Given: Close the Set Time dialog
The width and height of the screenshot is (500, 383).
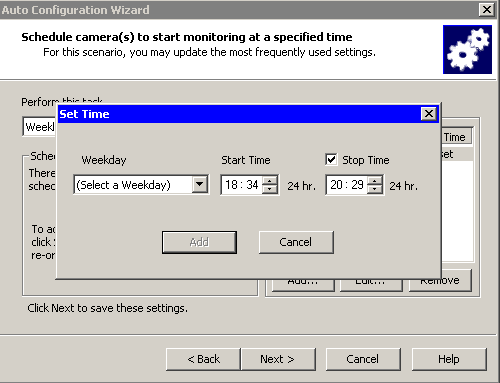Looking at the screenshot, I should point(429,114).
